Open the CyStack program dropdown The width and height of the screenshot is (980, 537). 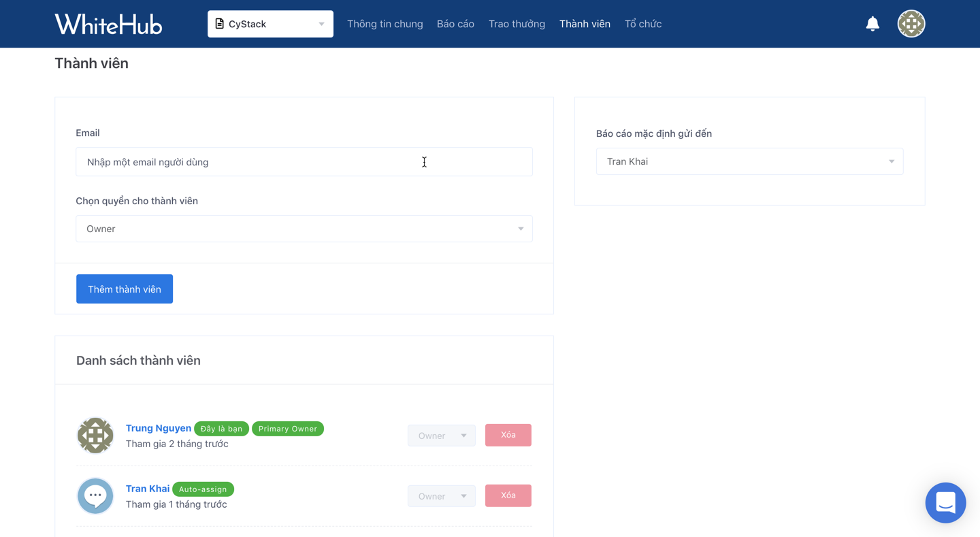[270, 23]
